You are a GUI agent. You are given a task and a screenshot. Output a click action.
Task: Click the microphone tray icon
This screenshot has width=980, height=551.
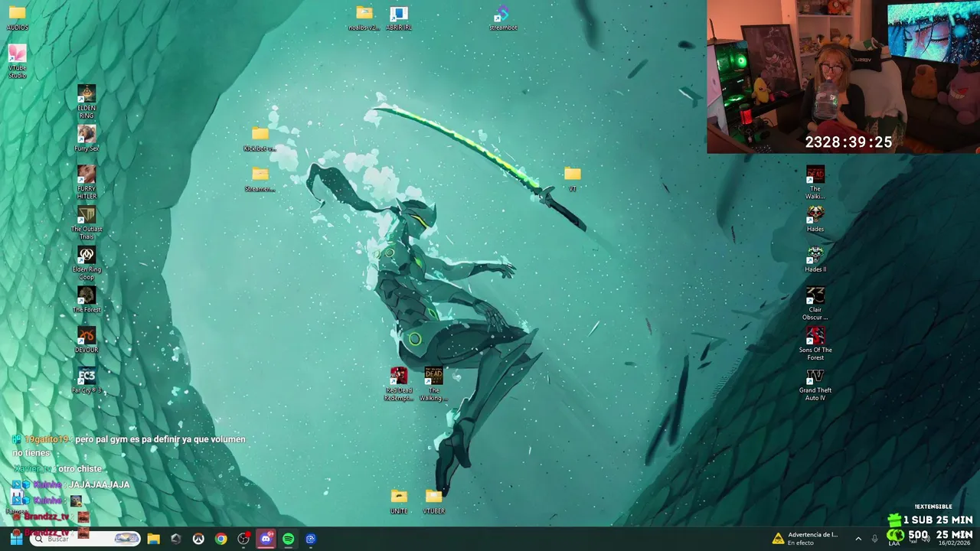pos(875,539)
